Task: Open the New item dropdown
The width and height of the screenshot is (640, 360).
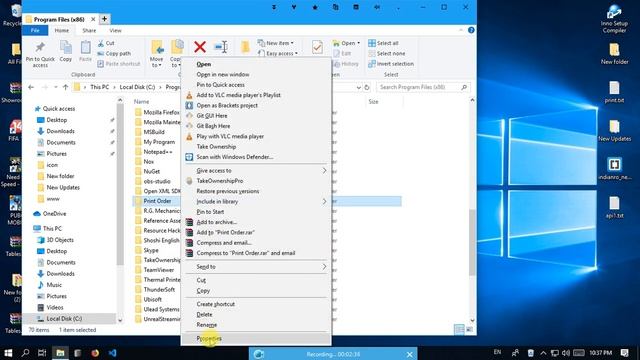Action: [276, 43]
